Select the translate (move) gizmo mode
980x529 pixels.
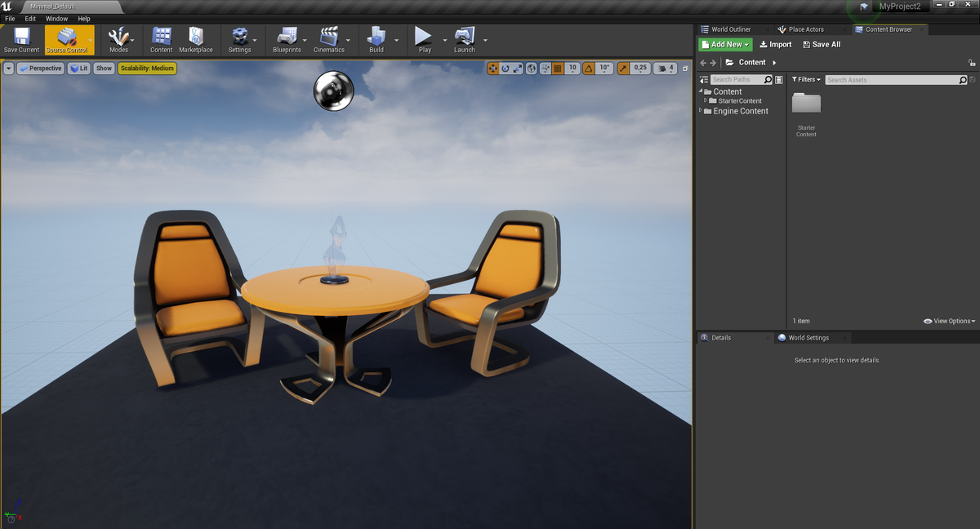492,69
